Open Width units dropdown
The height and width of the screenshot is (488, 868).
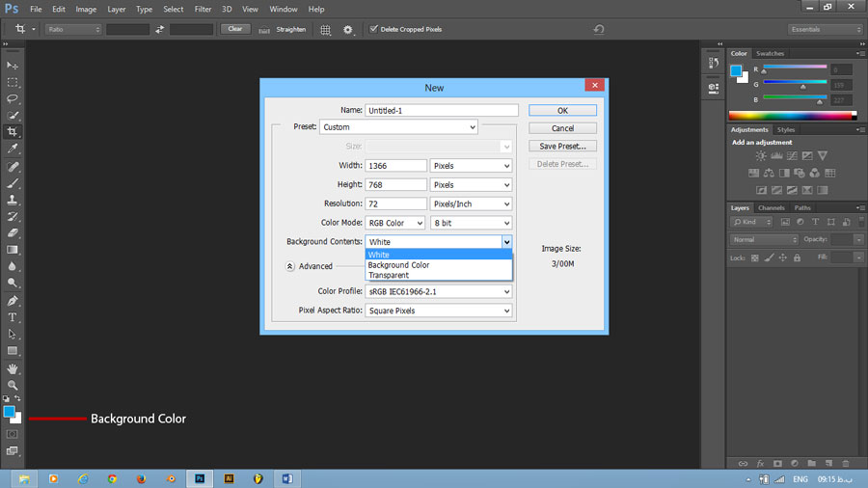point(471,166)
